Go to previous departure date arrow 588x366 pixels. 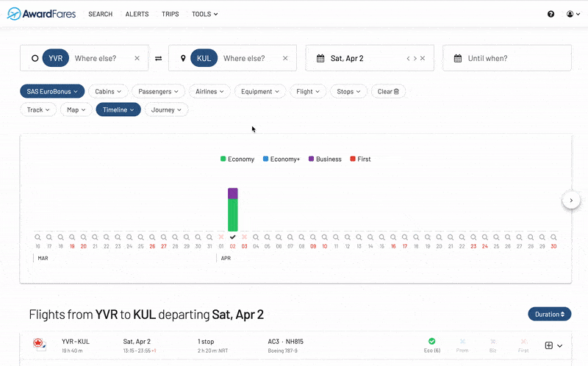[x=408, y=58]
